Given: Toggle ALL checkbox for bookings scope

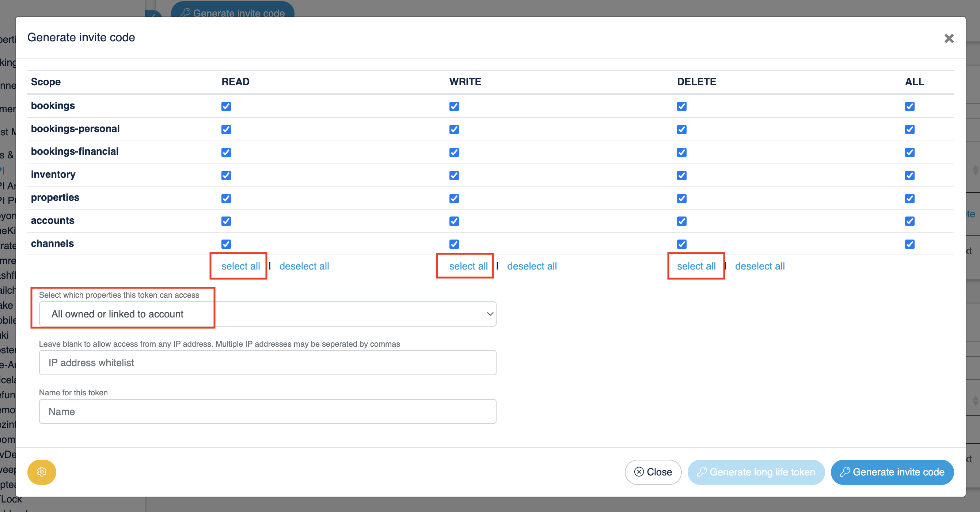Looking at the screenshot, I should click(x=909, y=106).
